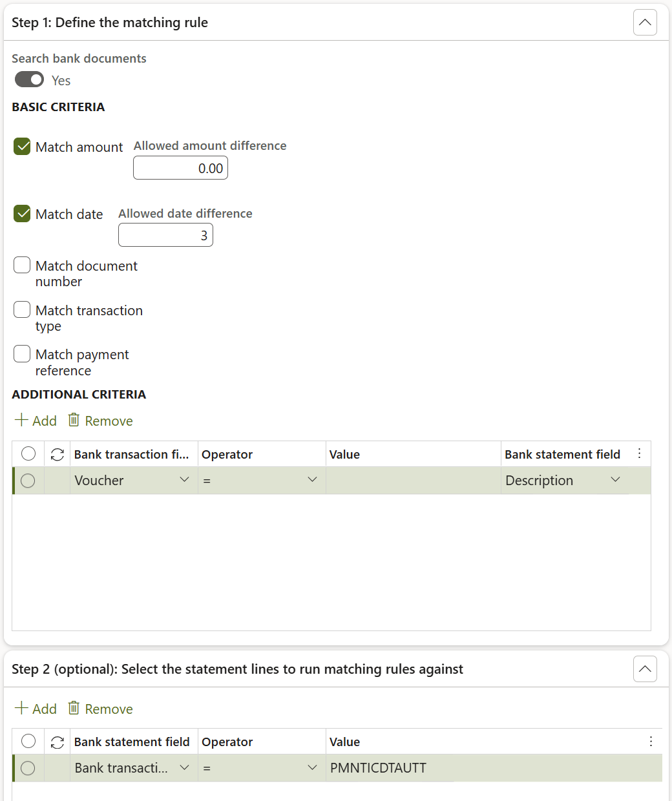This screenshot has width=672, height=801.
Task: Open the Voucher bank transaction field dropdown
Action: pyautogui.click(x=184, y=480)
